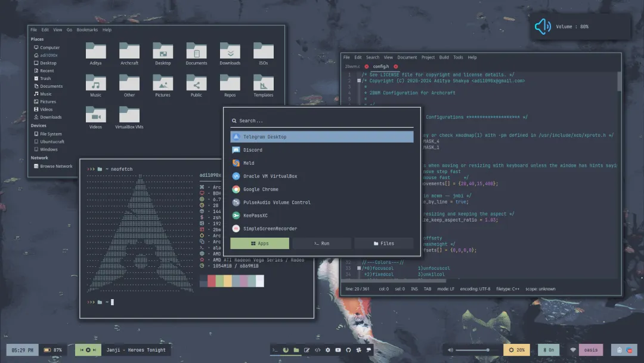Click the video player icon in dock

pos(338,350)
